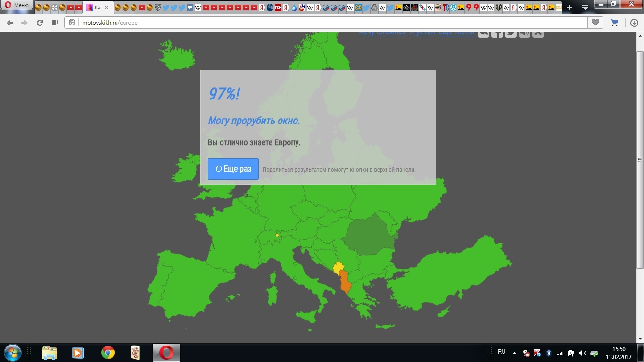The image size is (644, 362).
Task: Open the Хочу сложнее link
Action: (382, 33)
